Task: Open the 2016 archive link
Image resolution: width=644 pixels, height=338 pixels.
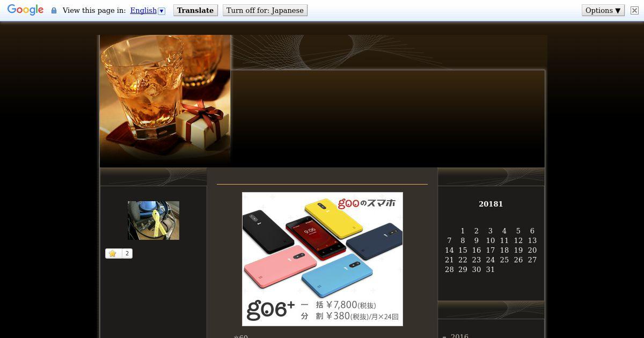Action: click(x=459, y=336)
